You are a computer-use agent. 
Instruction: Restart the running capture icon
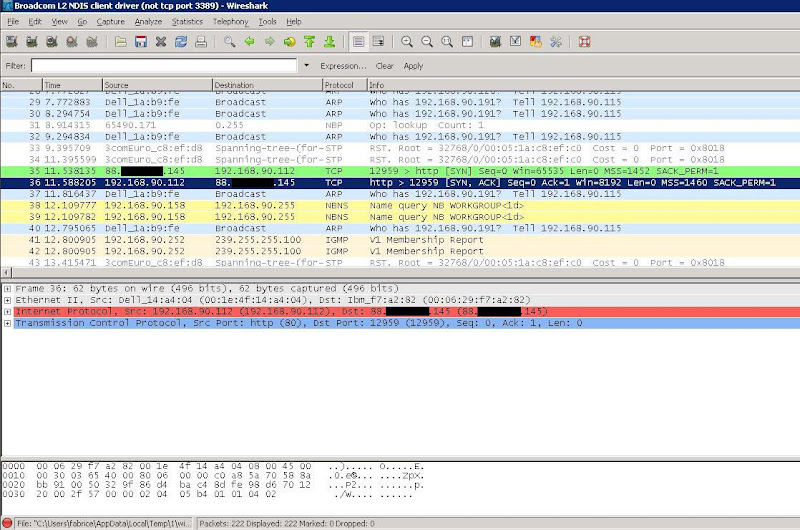(x=92, y=42)
